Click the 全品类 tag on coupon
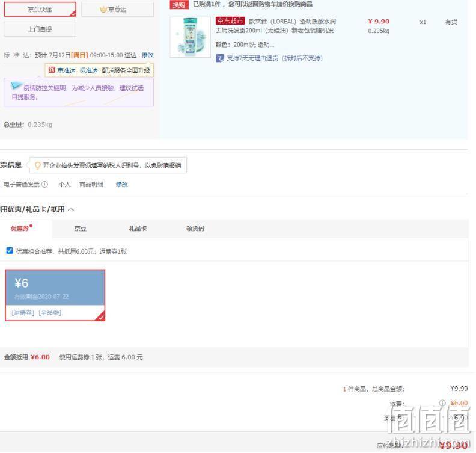 pos(50,312)
